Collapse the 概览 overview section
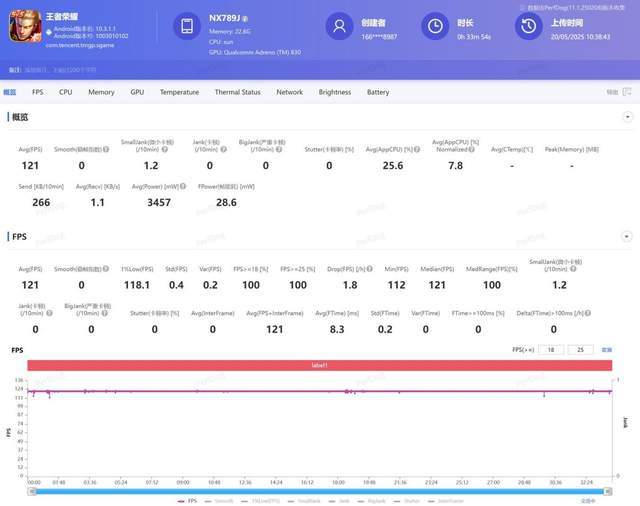This screenshot has height=506, width=640. pos(626,117)
